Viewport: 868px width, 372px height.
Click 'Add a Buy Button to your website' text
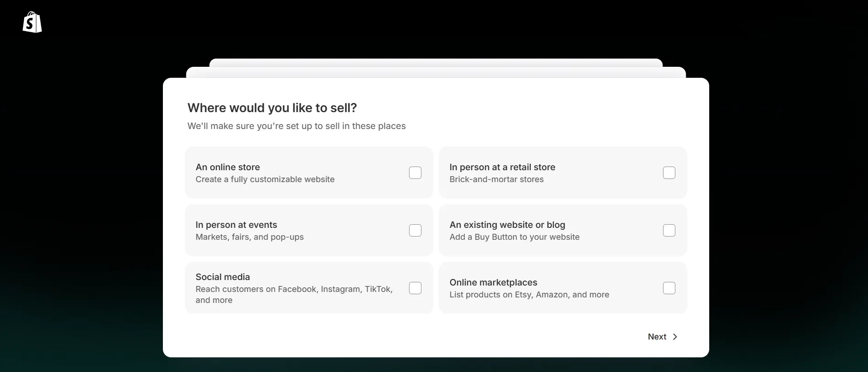[x=514, y=237]
